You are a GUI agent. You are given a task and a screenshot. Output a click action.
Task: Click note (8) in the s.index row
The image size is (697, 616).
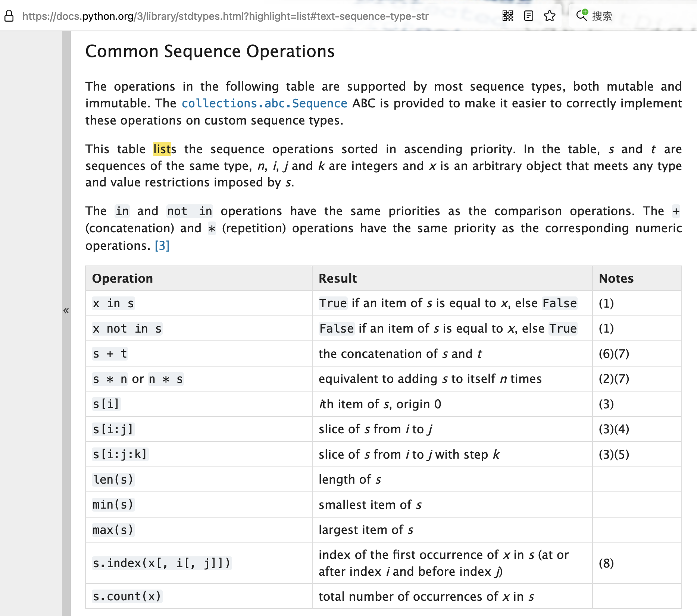pyautogui.click(x=606, y=563)
